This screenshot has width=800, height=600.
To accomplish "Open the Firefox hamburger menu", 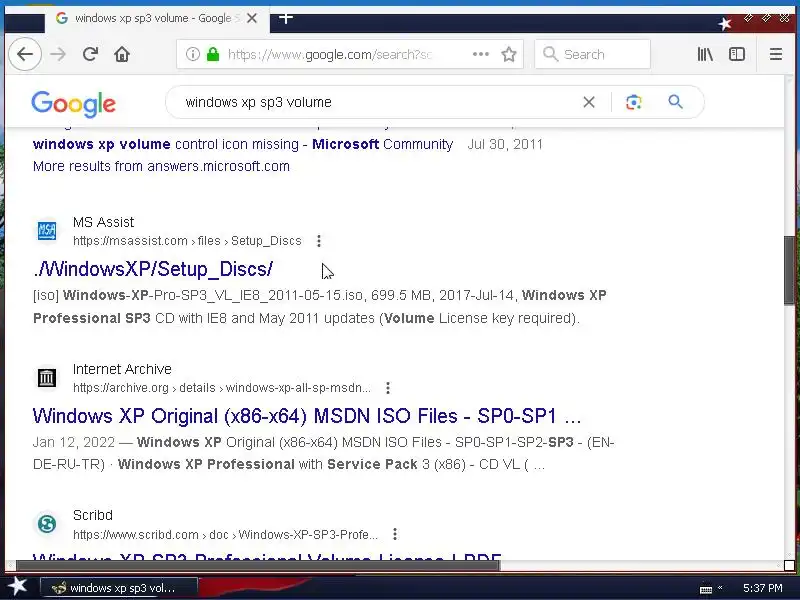I will tap(776, 54).
